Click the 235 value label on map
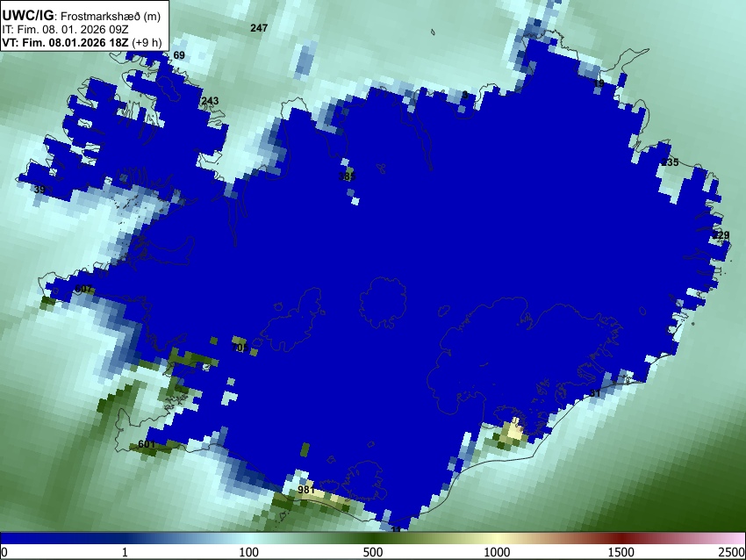Screen dimensions: 746x560 (670, 162)
